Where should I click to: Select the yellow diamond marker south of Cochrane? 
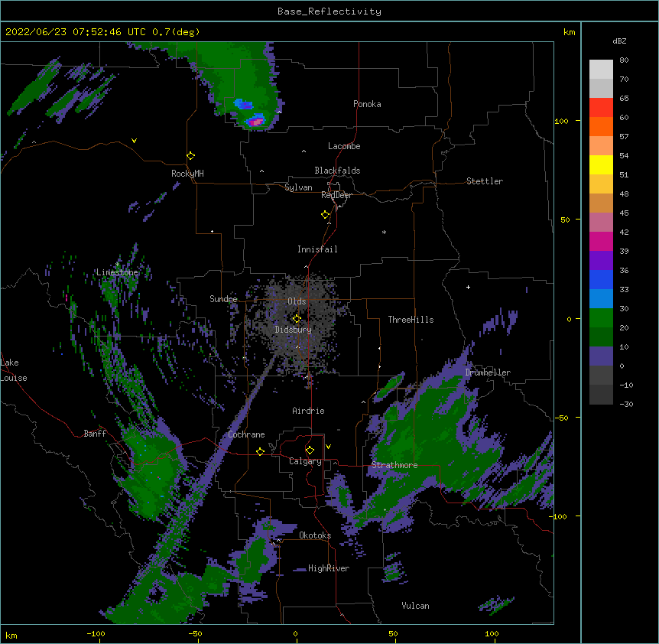click(x=260, y=451)
